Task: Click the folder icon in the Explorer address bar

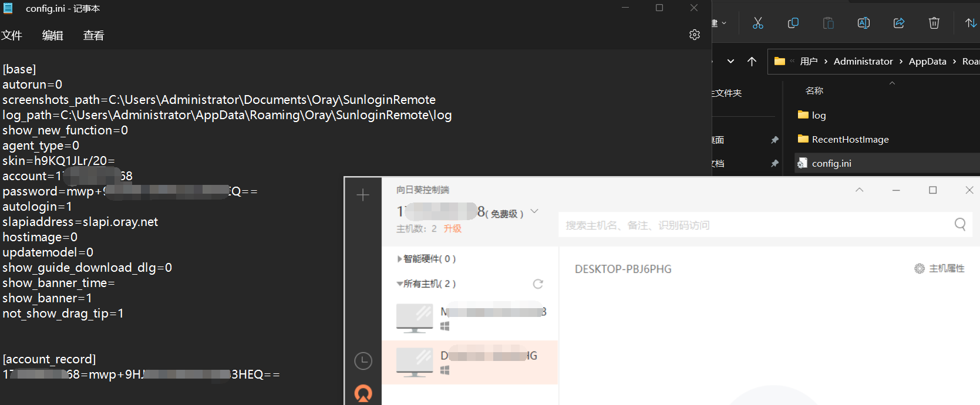Action: click(780, 61)
